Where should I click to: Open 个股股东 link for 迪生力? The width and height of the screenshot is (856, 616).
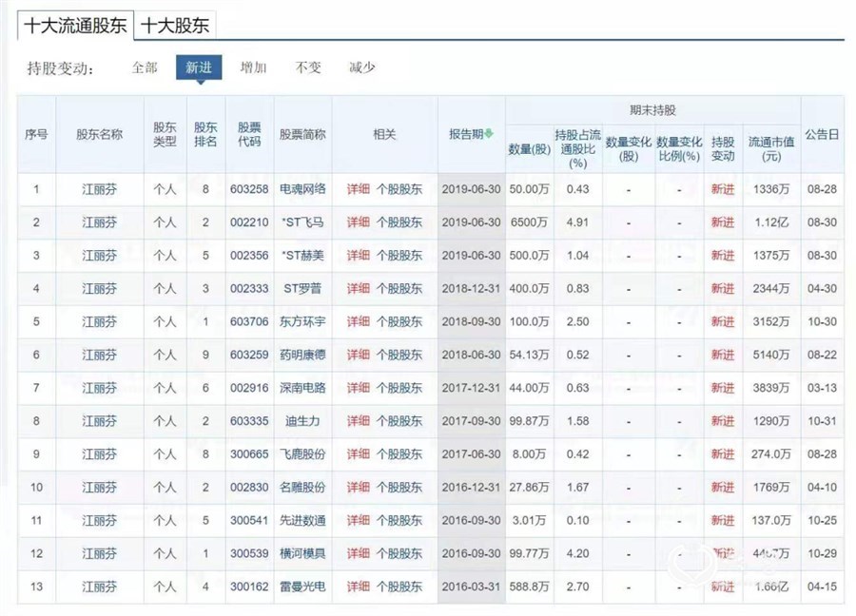(399, 421)
